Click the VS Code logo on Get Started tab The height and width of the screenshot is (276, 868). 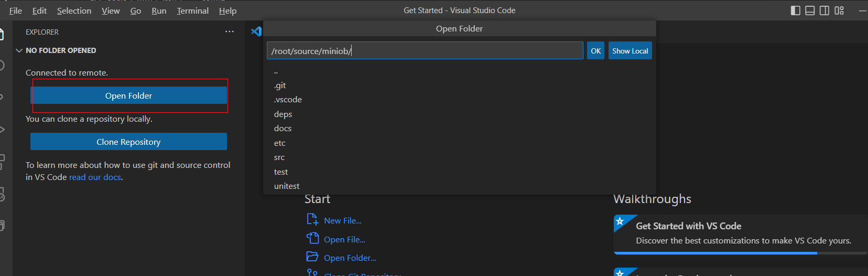(256, 31)
